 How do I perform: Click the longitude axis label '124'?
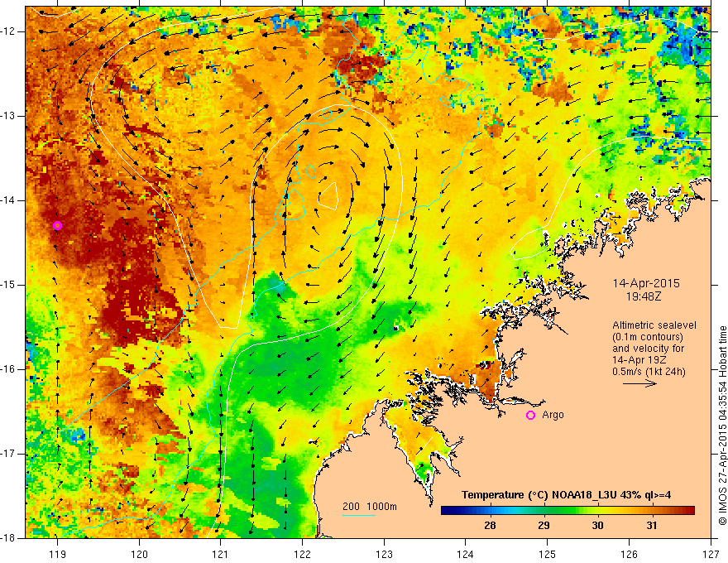[466, 554]
